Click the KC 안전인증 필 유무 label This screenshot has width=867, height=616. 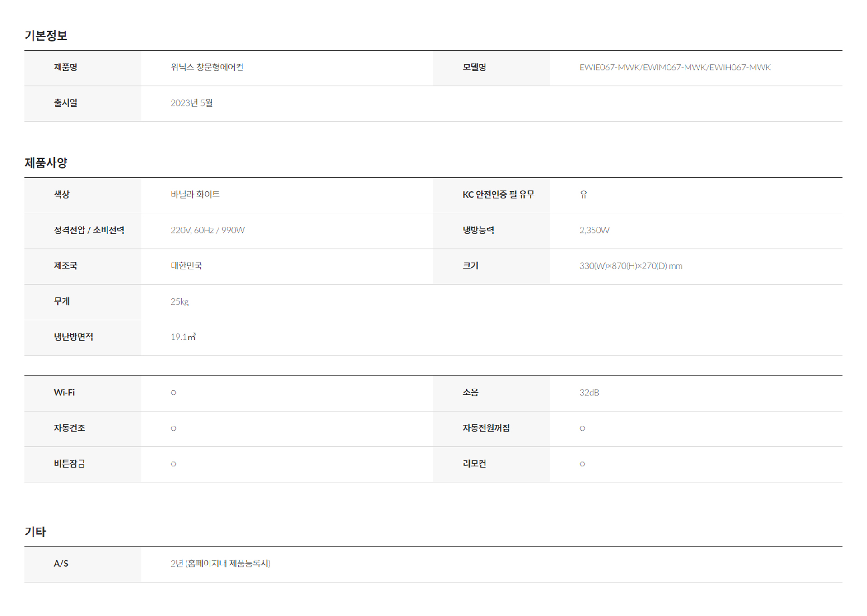[x=498, y=195]
